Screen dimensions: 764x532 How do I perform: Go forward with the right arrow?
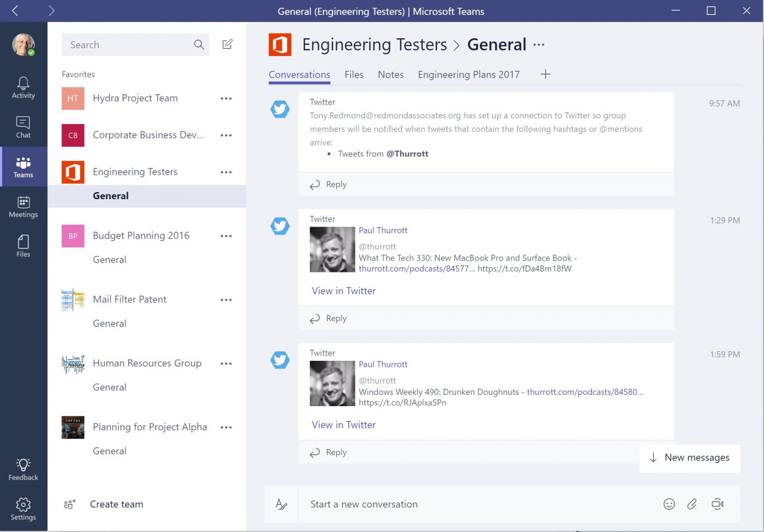(x=51, y=11)
